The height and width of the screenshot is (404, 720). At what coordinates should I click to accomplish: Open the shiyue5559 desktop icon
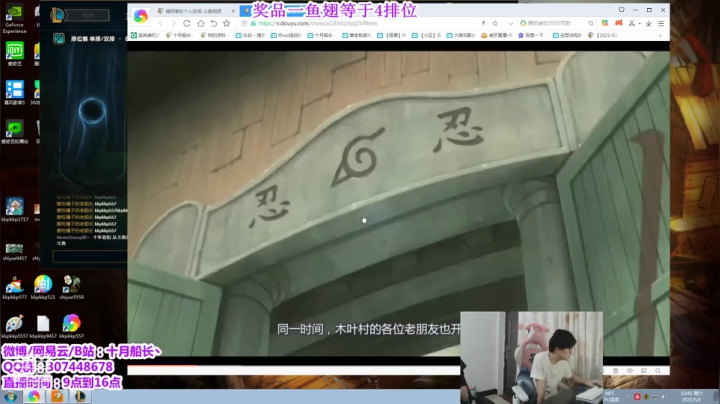click(x=72, y=288)
